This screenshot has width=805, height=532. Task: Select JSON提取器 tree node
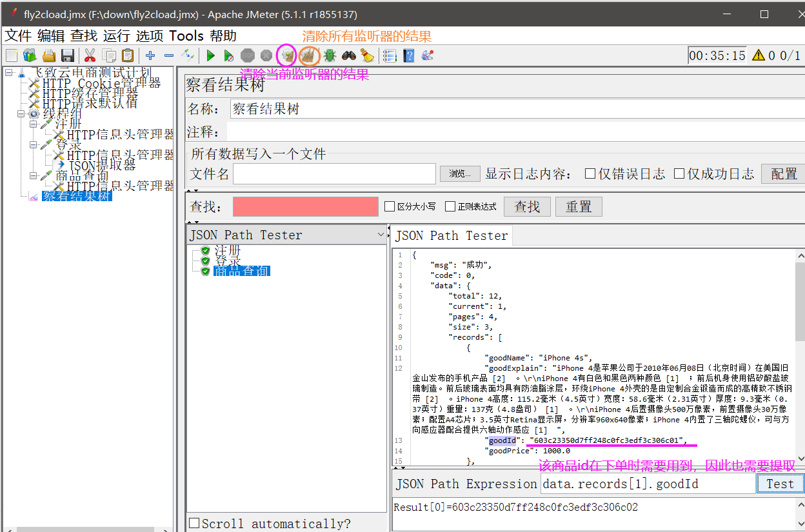102,165
